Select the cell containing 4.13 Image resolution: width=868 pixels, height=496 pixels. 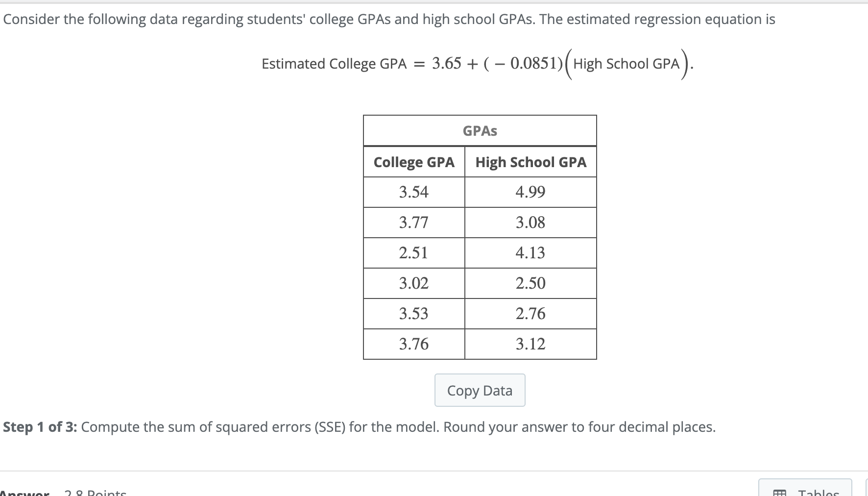[x=530, y=253]
